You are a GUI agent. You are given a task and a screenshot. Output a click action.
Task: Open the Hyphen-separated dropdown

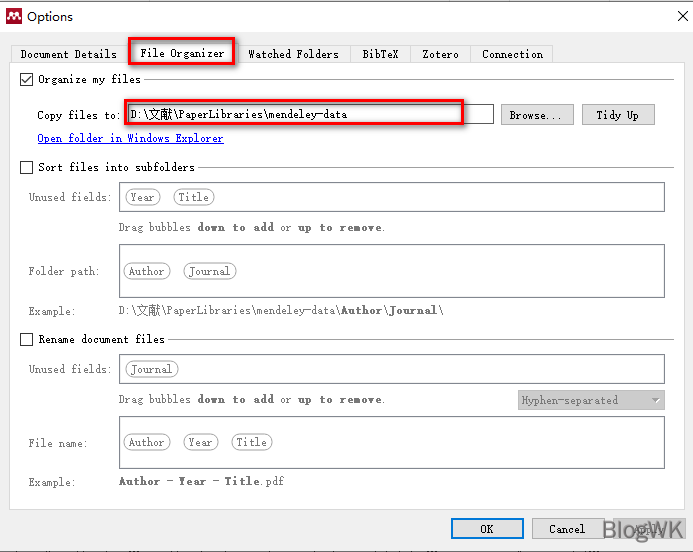click(591, 400)
